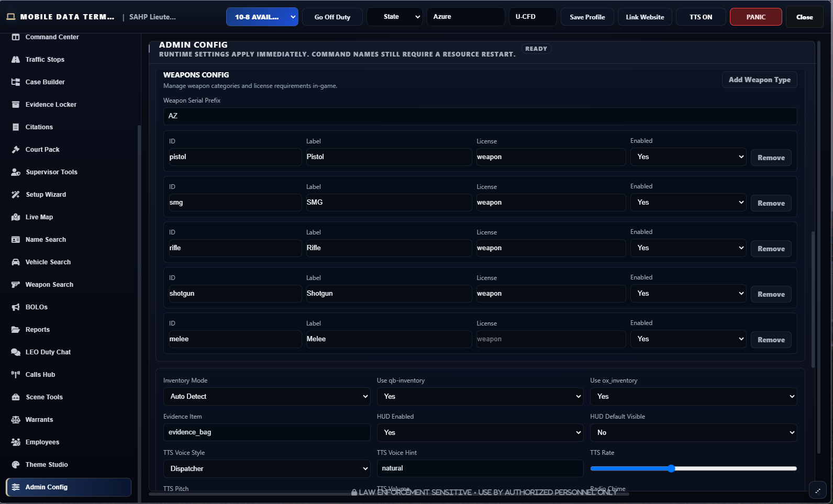Screen dimensions: 833x504
Task: Click the Admin Config sliders icon
Action: click(16, 487)
